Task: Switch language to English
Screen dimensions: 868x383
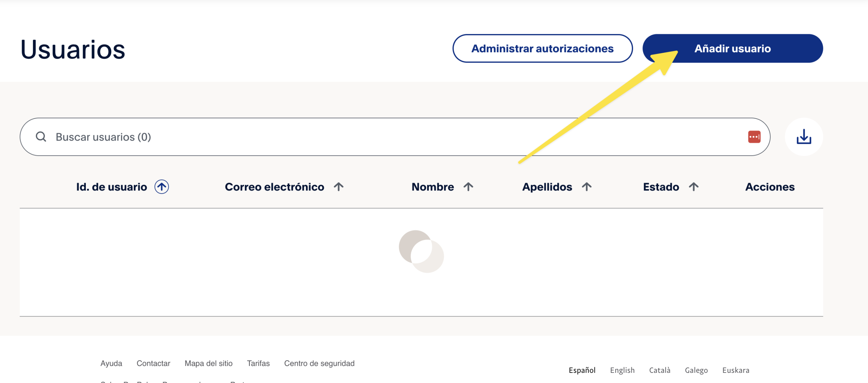Action: pyautogui.click(x=623, y=370)
